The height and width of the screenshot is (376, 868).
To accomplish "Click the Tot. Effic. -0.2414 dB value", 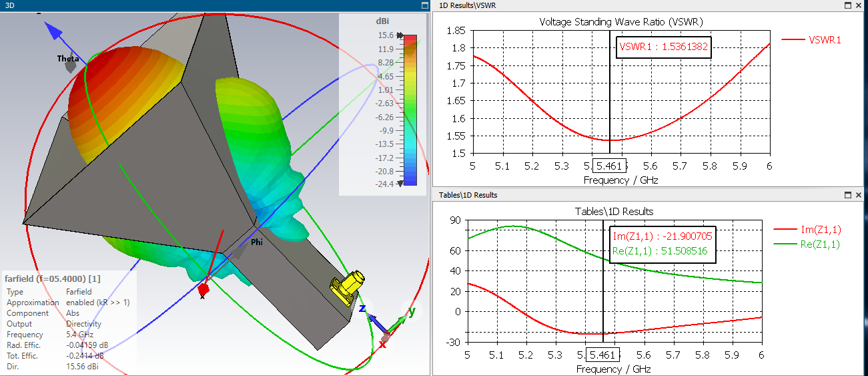I will point(87,356).
